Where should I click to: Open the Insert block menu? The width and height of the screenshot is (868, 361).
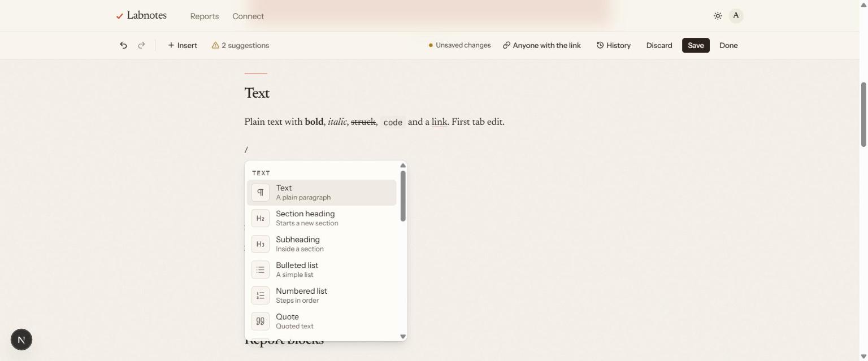(x=183, y=45)
